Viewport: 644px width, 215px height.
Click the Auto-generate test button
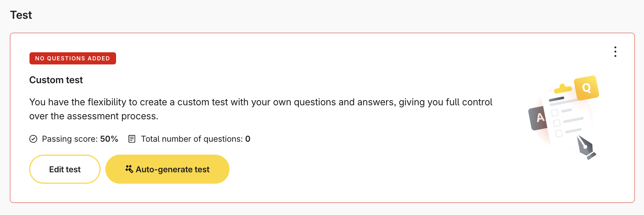[x=167, y=169]
